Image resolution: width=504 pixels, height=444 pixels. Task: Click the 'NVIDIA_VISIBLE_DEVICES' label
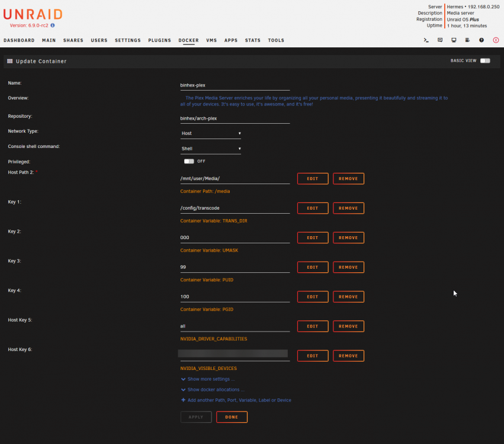pyautogui.click(x=208, y=368)
